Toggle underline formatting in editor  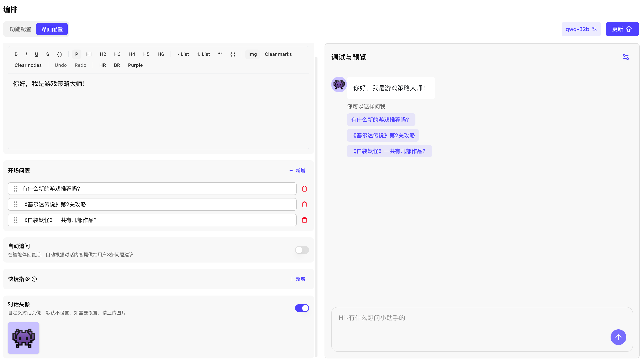(x=37, y=54)
